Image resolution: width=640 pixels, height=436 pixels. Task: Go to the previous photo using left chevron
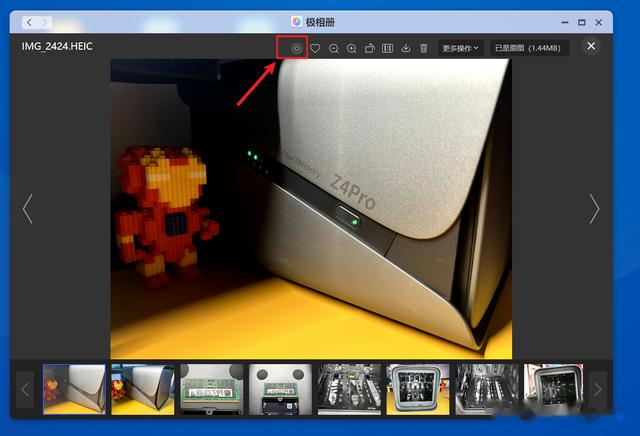point(27,209)
